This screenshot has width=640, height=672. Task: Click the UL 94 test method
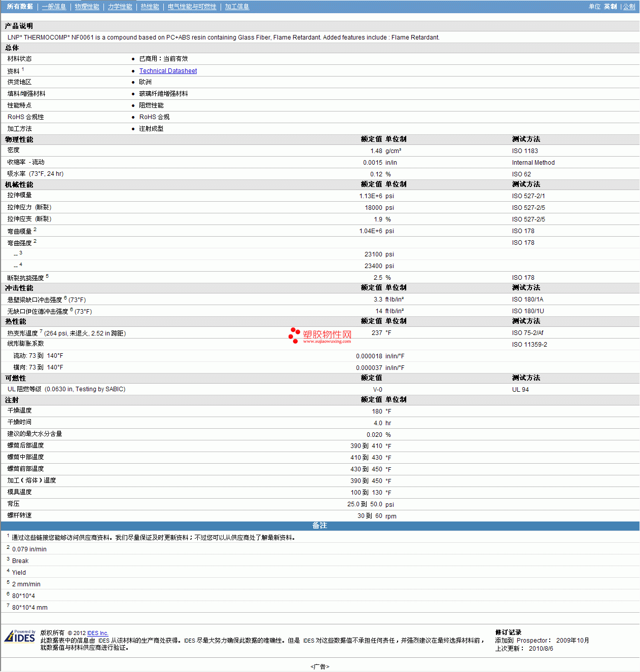coord(520,390)
